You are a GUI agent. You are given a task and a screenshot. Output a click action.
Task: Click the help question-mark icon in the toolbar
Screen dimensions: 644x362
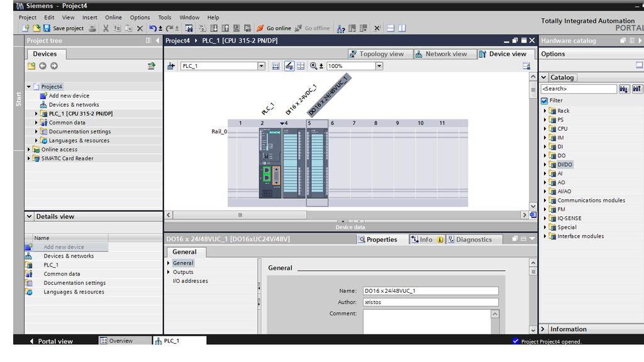[340, 28]
